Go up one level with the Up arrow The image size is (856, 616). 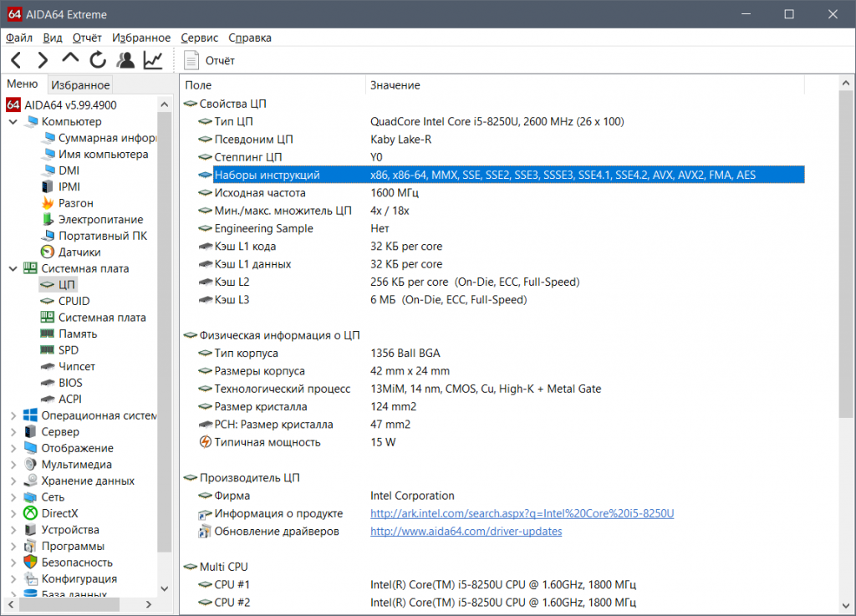click(70, 59)
